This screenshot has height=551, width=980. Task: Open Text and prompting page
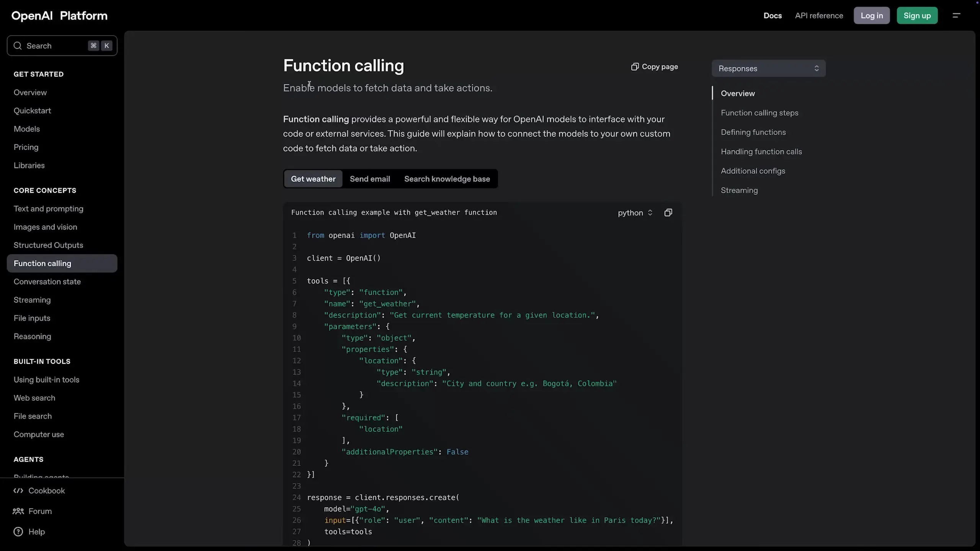[48, 209]
